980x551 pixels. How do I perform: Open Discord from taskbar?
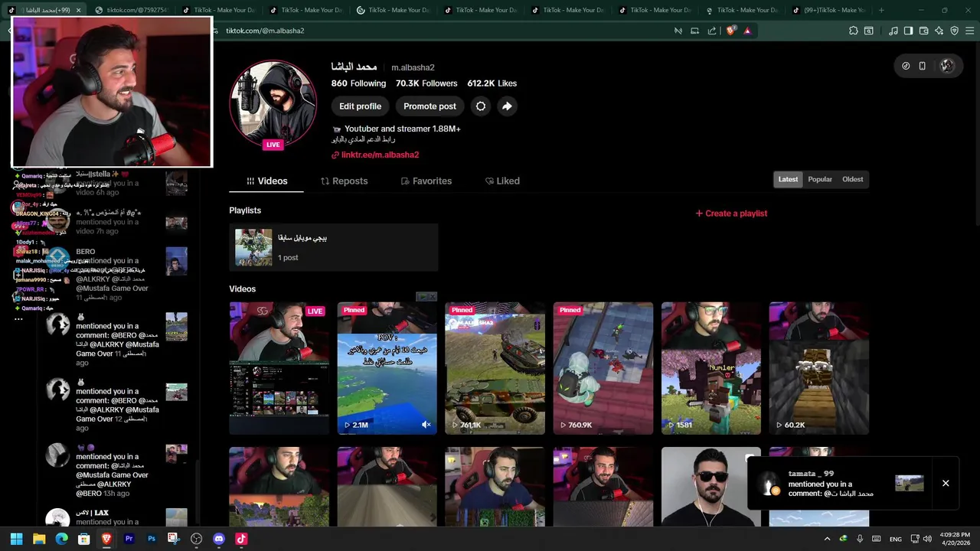coord(219,539)
